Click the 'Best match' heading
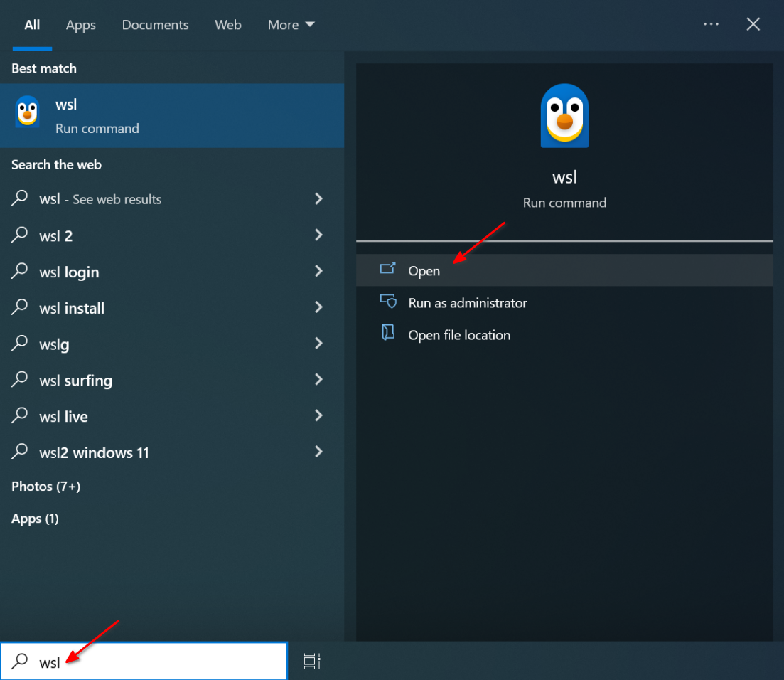Screen dimensions: 784x680 [44, 68]
